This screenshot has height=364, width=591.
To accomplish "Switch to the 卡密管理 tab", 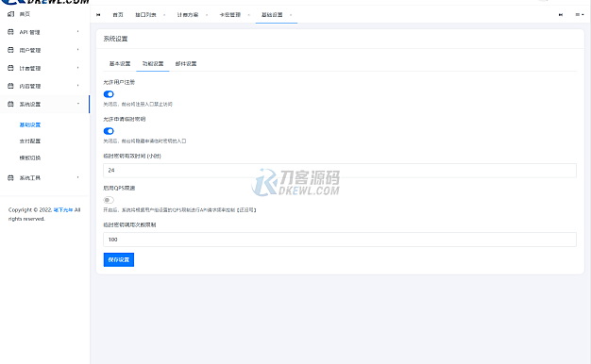I will pyautogui.click(x=230, y=15).
